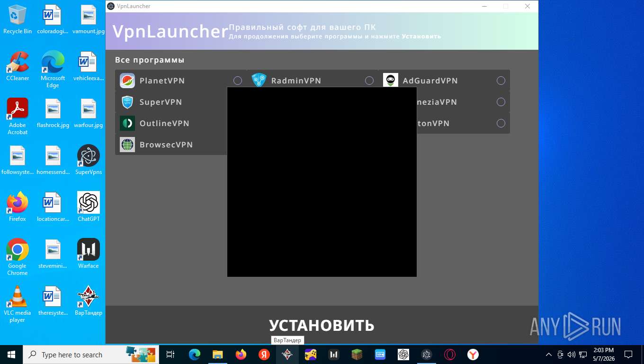This screenshot has height=364, width=644.
Task: Click the blue VPN taskbar icon
Action: (380, 355)
